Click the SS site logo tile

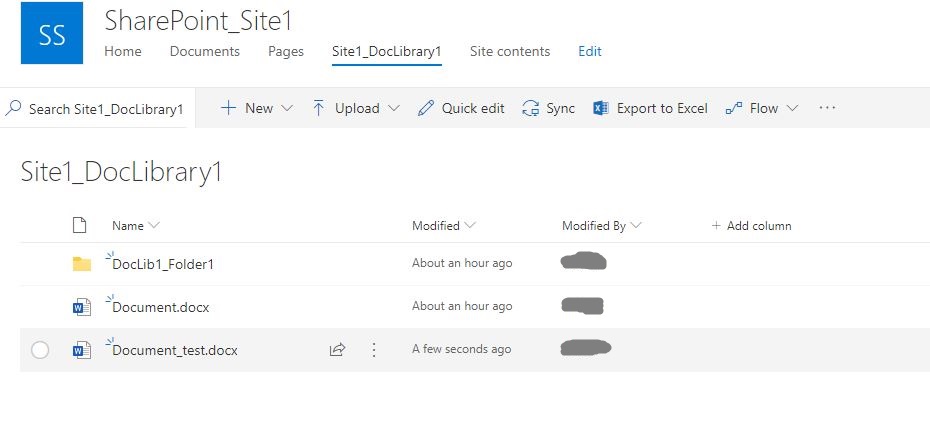click(52, 33)
